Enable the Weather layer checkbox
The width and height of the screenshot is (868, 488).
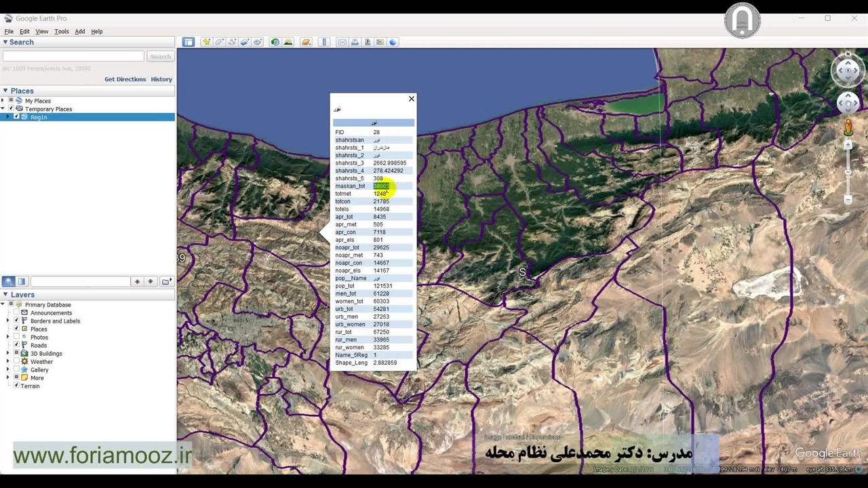16,361
